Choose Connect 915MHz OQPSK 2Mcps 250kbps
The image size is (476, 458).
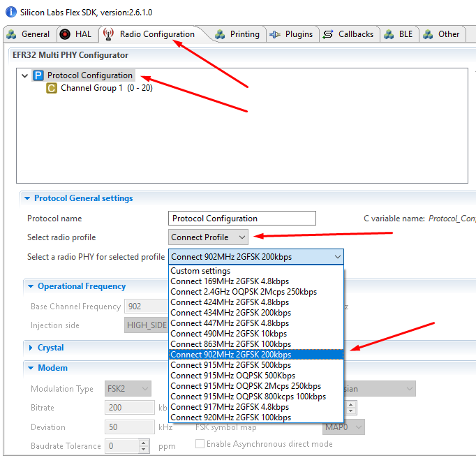tap(256, 386)
